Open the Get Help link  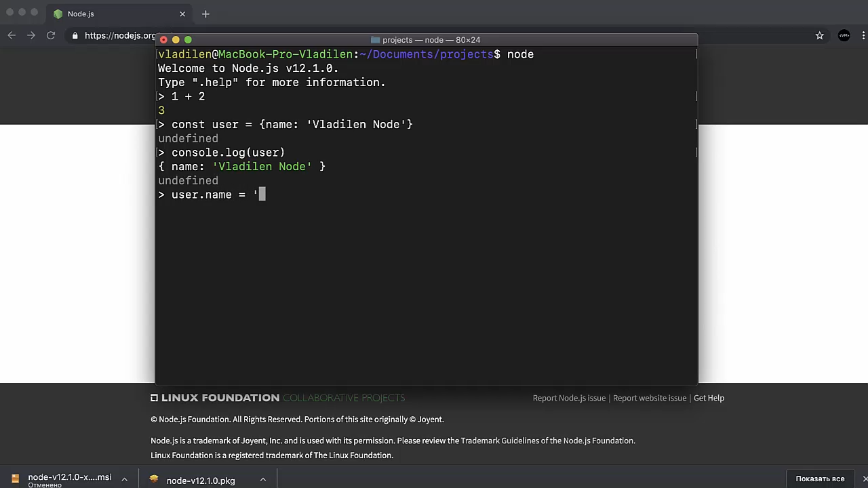coord(709,398)
